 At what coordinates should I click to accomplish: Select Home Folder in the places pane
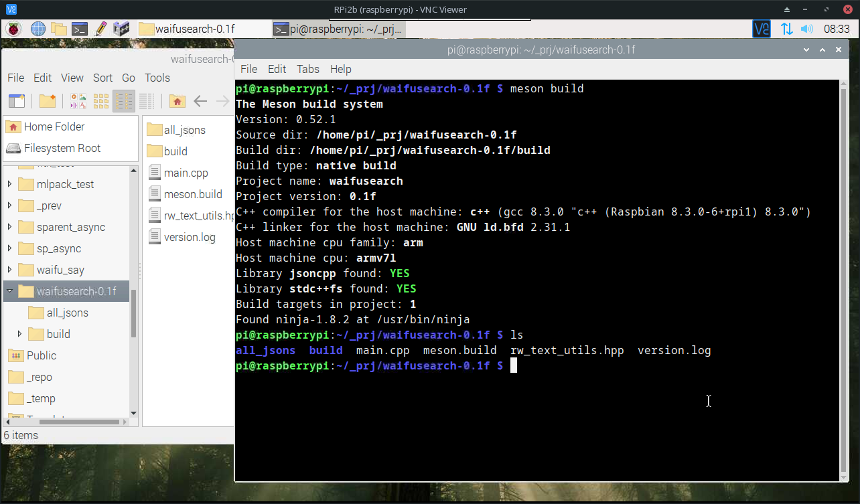(70, 127)
